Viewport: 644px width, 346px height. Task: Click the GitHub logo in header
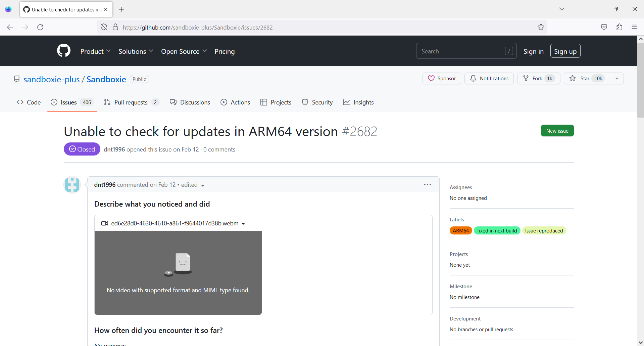pyautogui.click(x=64, y=51)
